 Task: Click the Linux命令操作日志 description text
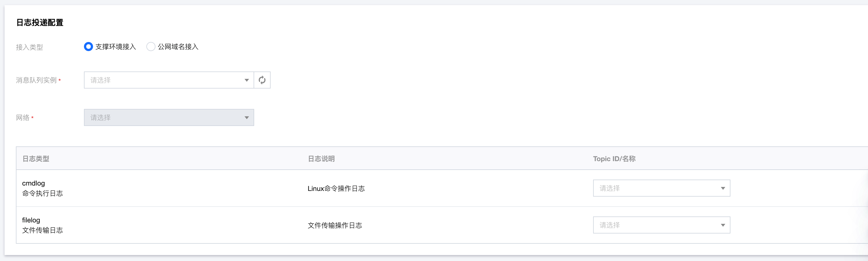click(336, 188)
